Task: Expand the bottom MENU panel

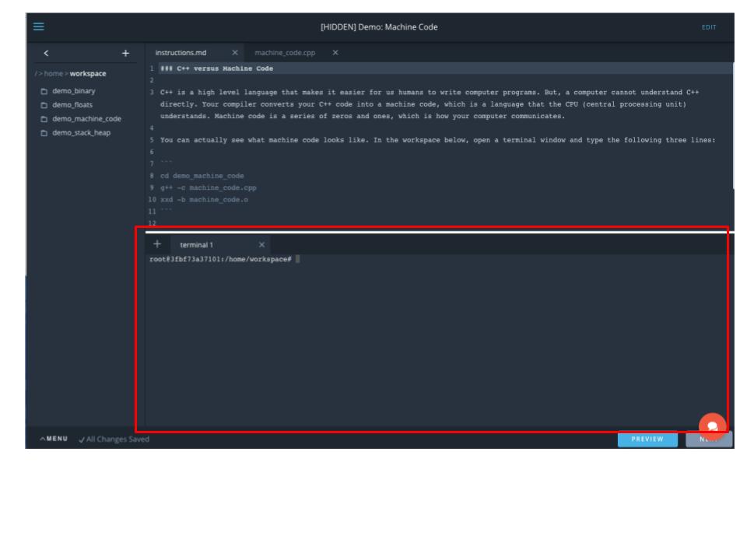Action: pos(53,439)
